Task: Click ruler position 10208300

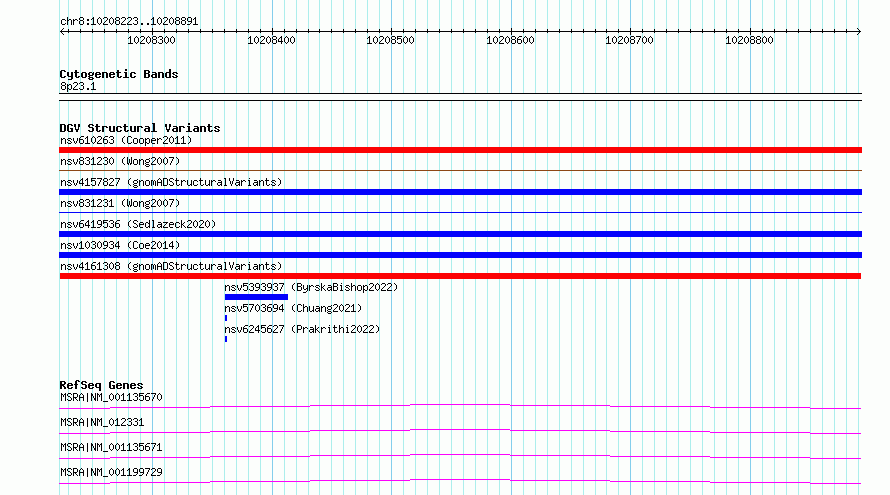Action: pyautogui.click(x=152, y=40)
